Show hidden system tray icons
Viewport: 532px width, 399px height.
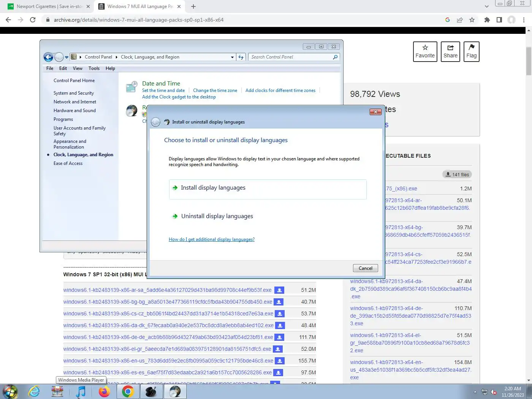coord(475,392)
